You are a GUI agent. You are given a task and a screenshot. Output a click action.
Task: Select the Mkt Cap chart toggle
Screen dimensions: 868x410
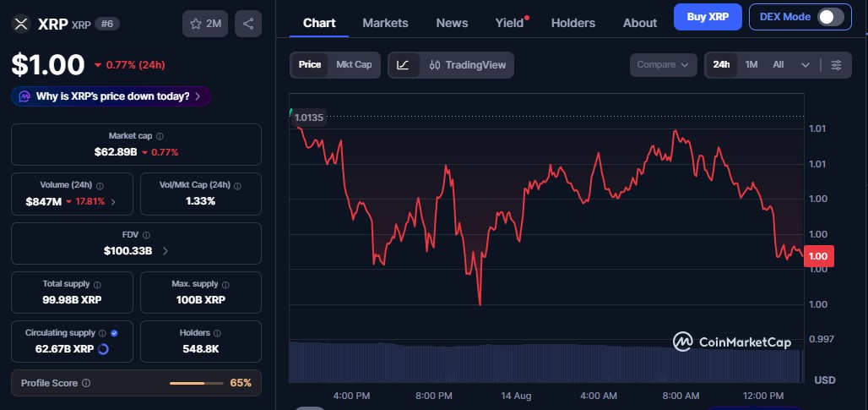click(x=354, y=65)
